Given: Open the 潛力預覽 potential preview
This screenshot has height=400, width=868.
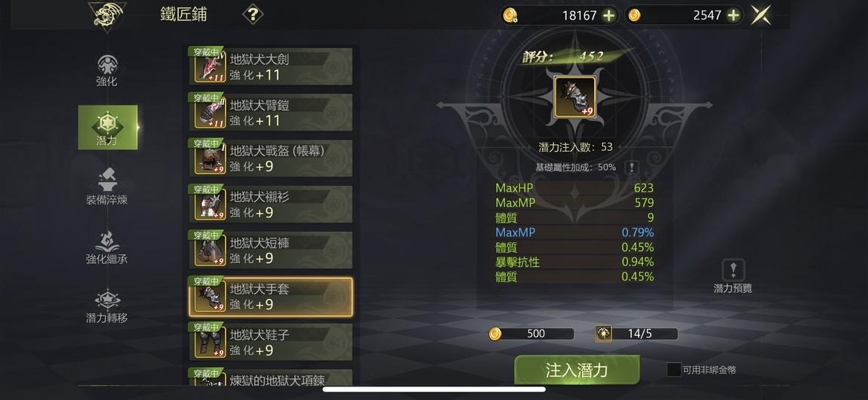Looking at the screenshot, I should pyautogui.click(x=733, y=276).
